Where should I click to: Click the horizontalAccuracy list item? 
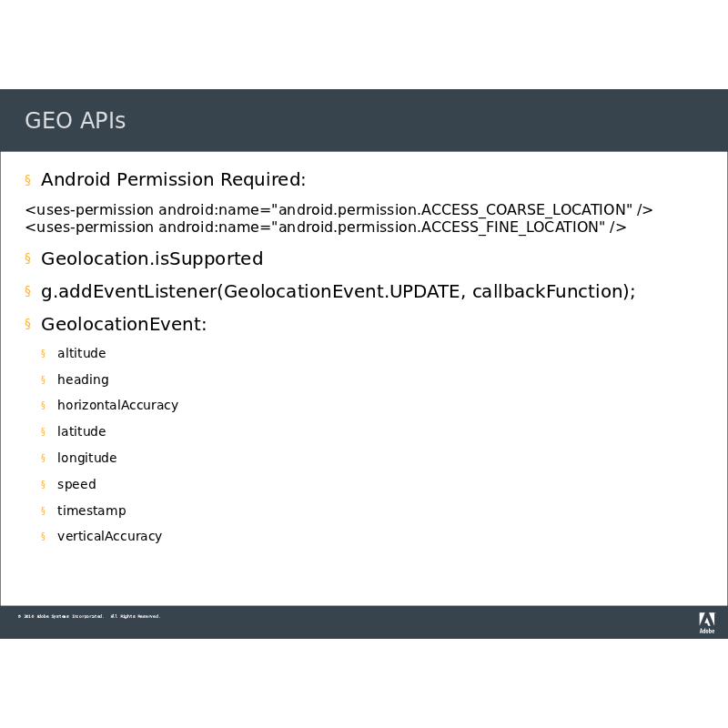click(117, 406)
